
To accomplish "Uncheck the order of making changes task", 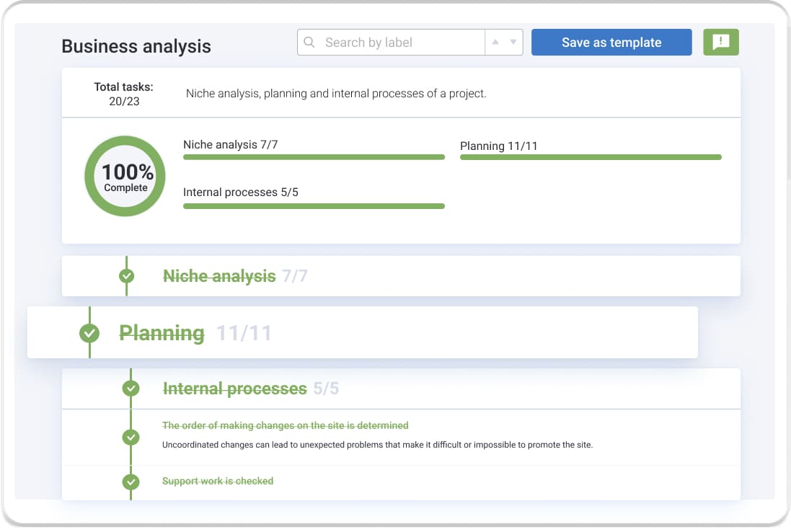I will 131,437.
